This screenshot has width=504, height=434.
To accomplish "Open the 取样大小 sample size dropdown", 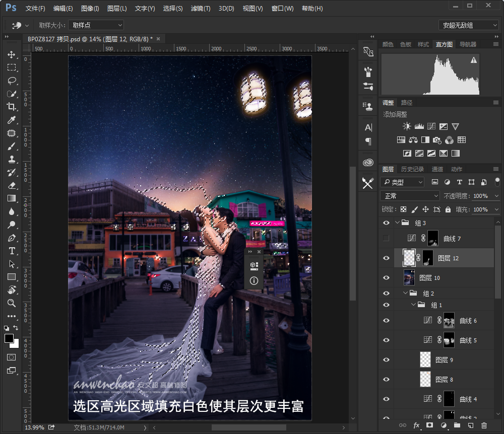I will coord(96,25).
